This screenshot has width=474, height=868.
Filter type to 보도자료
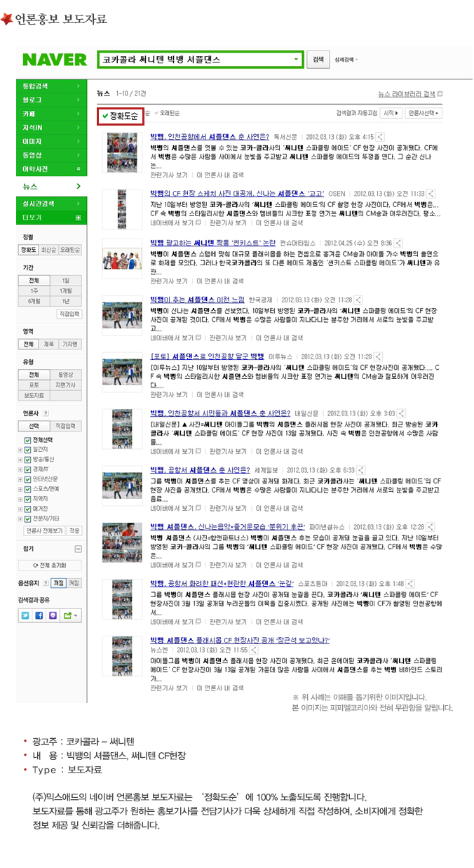pyautogui.click(x=34, y=395)
